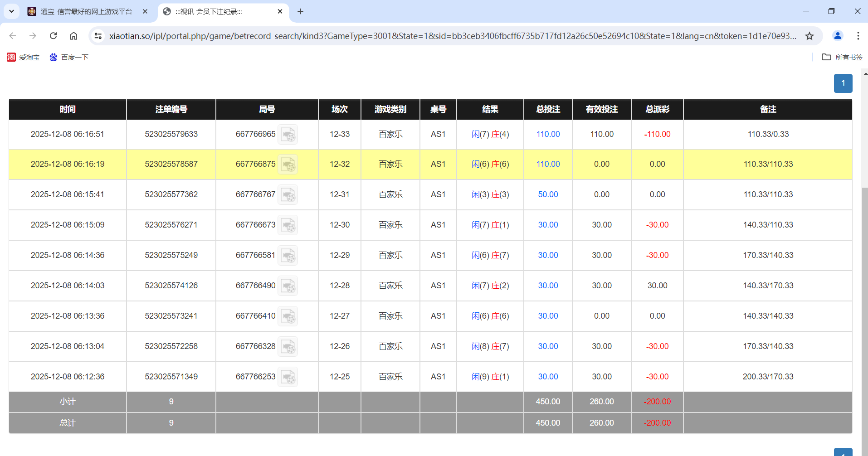Click video replay icon for round 667766253
Screen dimensions: 868x456
point(288,377)
